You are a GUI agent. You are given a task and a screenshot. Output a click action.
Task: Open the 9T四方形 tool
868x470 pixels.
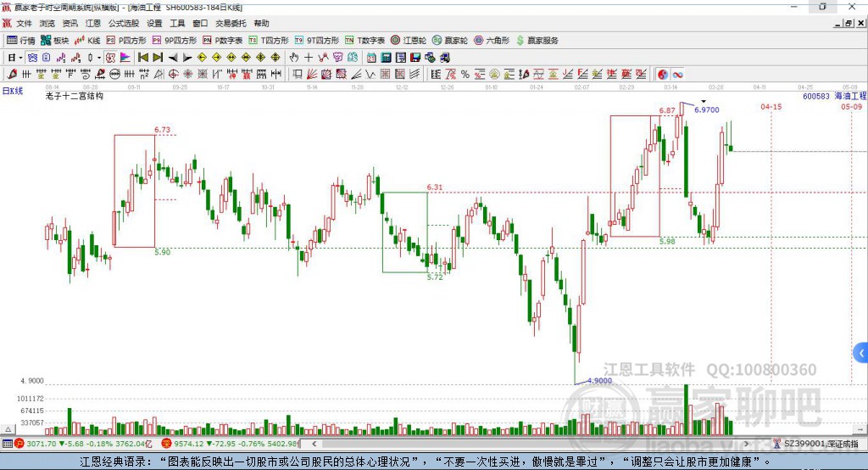[317, 41]
